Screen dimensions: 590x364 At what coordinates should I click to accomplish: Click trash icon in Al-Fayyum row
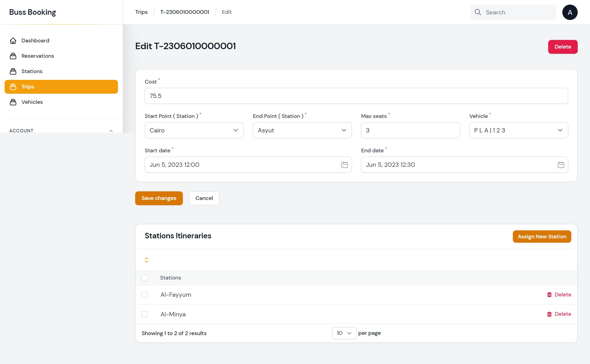[x=549, y=295]
